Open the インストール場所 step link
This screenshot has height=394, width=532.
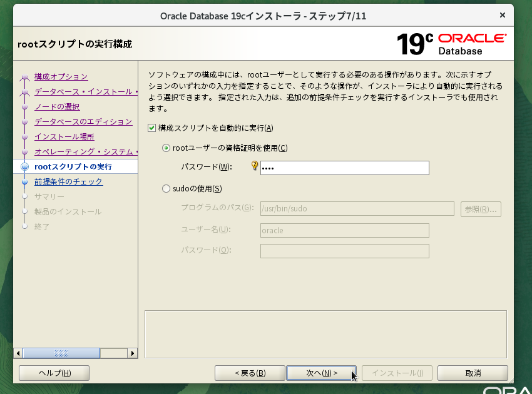point(64,136)
